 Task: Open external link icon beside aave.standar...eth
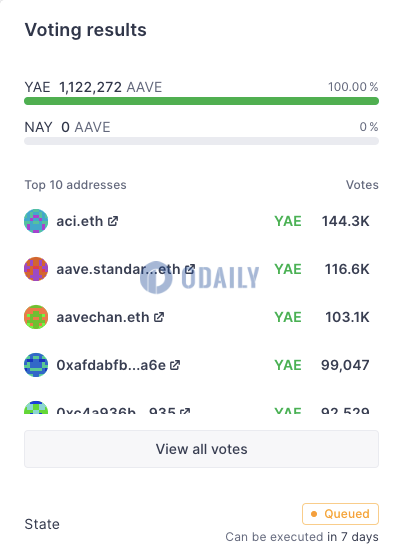tap(190, 269)
